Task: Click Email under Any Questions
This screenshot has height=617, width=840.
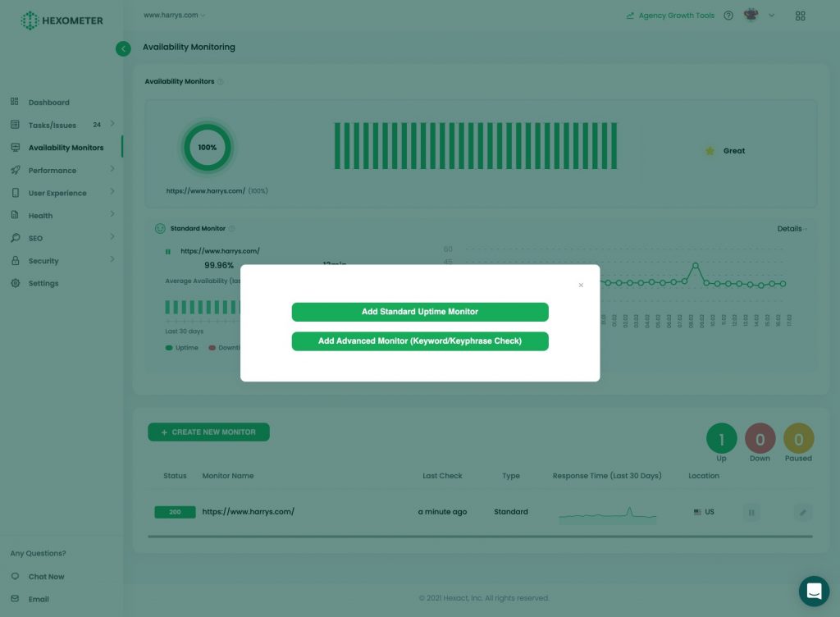Action: 39,599
